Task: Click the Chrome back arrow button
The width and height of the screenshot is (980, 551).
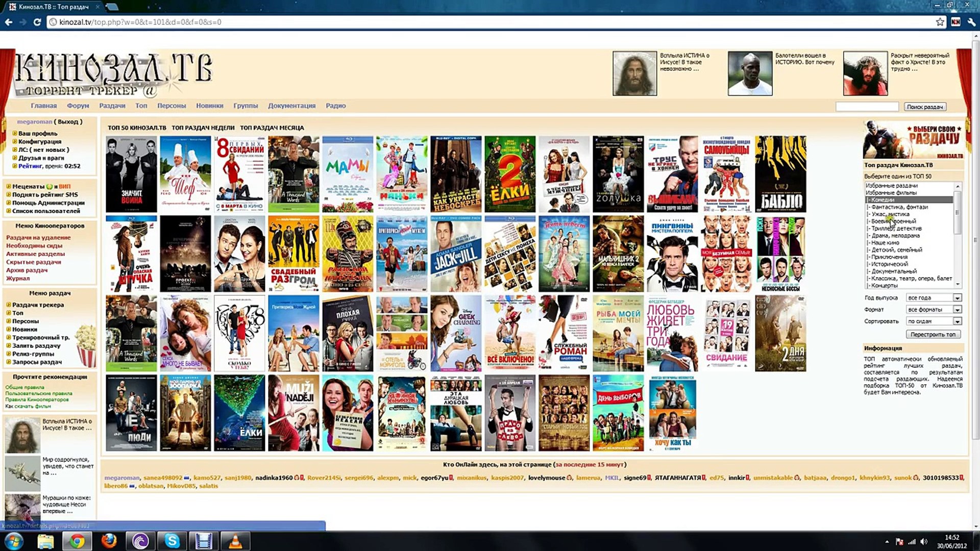Action: click(x=9, y=22)
